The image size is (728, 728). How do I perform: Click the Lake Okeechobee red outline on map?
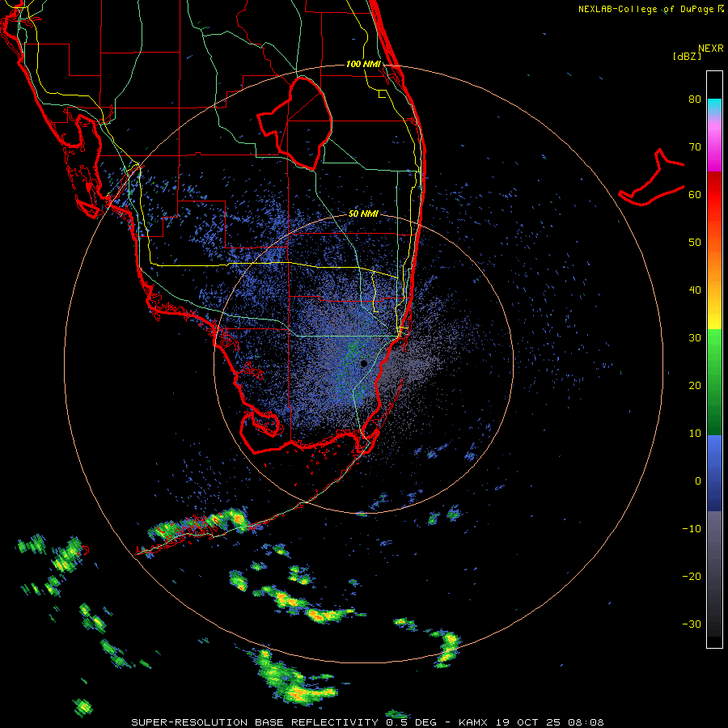point(295,124)
